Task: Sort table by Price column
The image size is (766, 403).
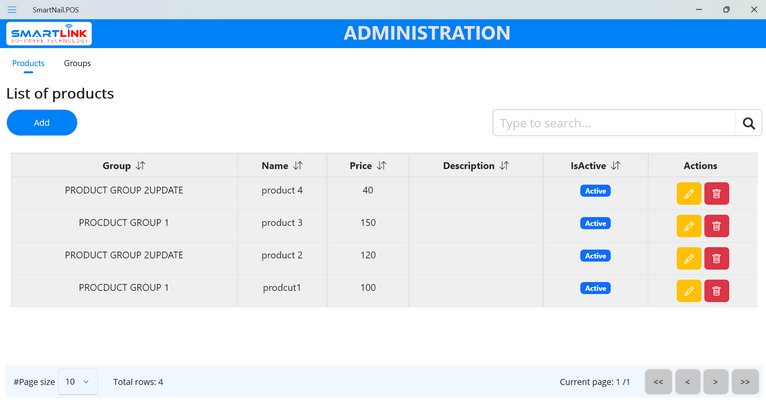Action: [380, 166]
